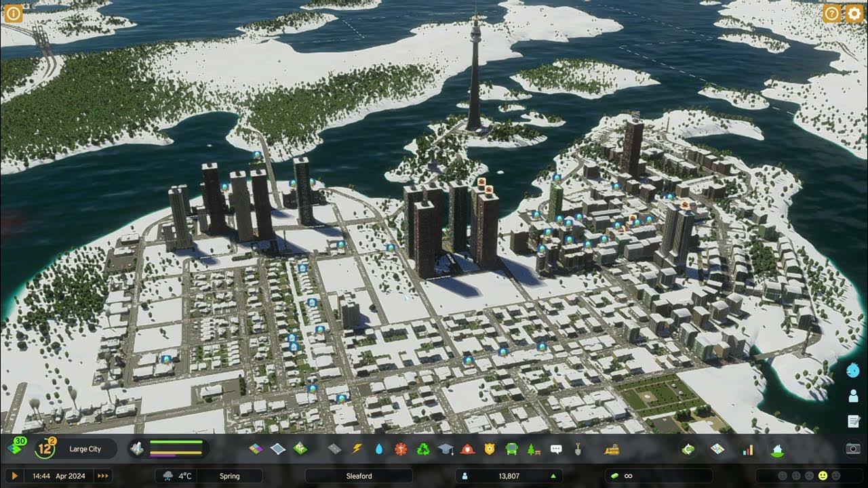The width and height of the screenshot is (868, 488).
Task: Open settings via the gear icon
Action: [855, 14]
